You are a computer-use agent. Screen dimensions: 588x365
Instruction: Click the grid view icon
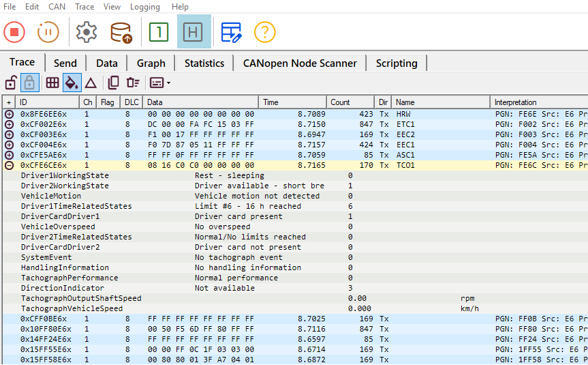(52, 83)
